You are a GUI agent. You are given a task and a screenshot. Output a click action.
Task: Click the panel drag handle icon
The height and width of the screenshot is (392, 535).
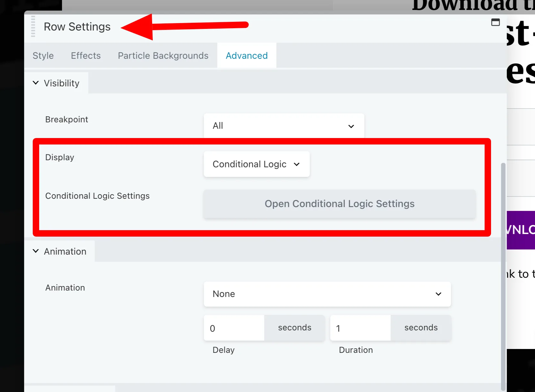(33, 26)
